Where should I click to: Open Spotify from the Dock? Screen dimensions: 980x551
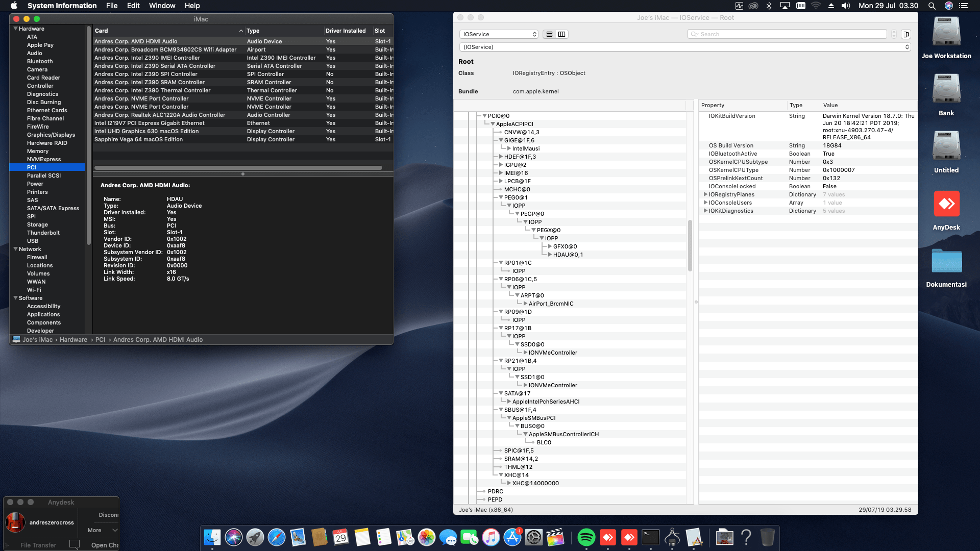point(586,537)
